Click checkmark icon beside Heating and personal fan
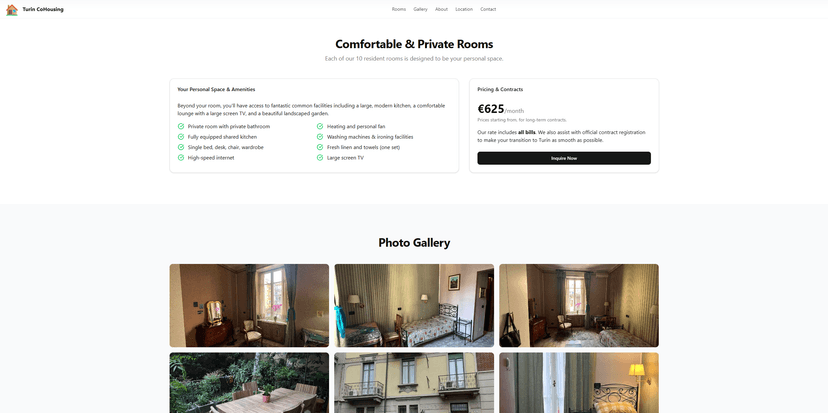This screenshot has height=413, width=828. [320, 126]
